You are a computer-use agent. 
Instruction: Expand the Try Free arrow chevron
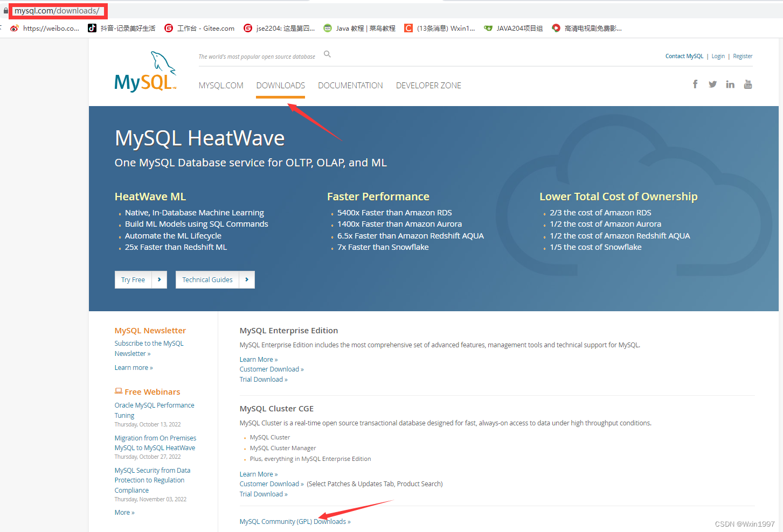pos(160,279)
